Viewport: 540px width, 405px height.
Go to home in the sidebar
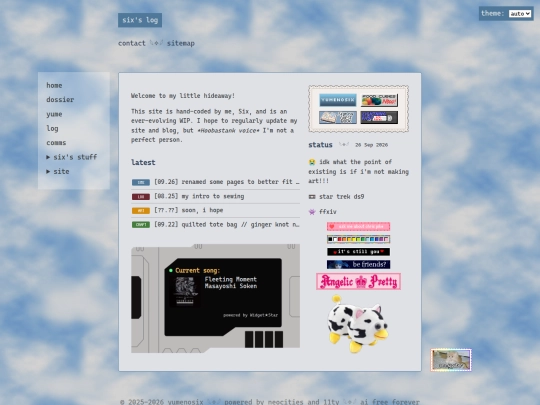coord(54,85)
